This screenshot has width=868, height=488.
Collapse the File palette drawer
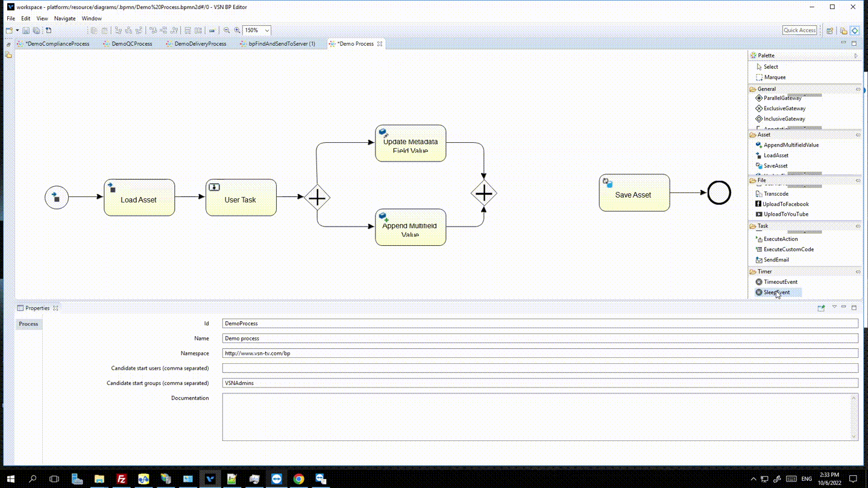858,180
